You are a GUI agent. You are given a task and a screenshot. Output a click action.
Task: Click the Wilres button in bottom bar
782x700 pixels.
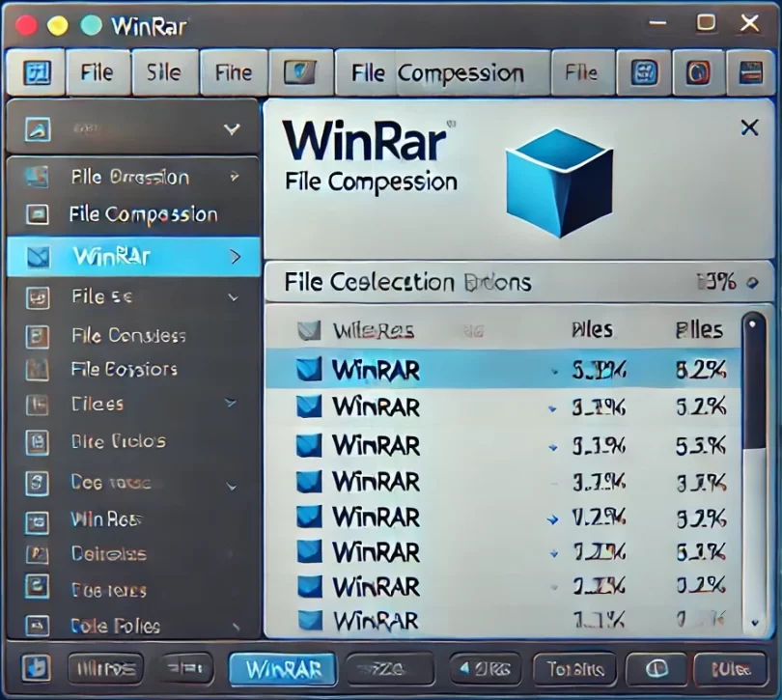(x=105, y=668)
